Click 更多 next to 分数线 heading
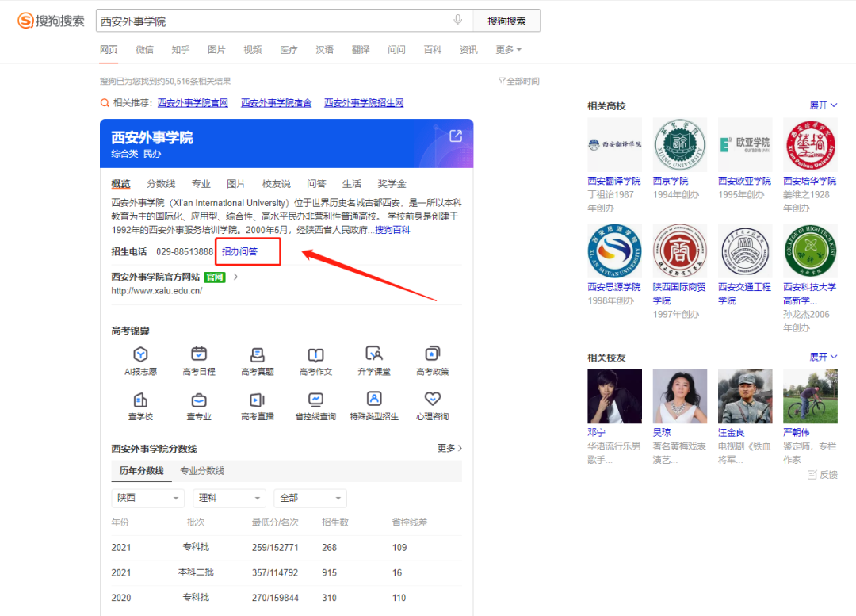856x616 pixels. pos(450,449)
